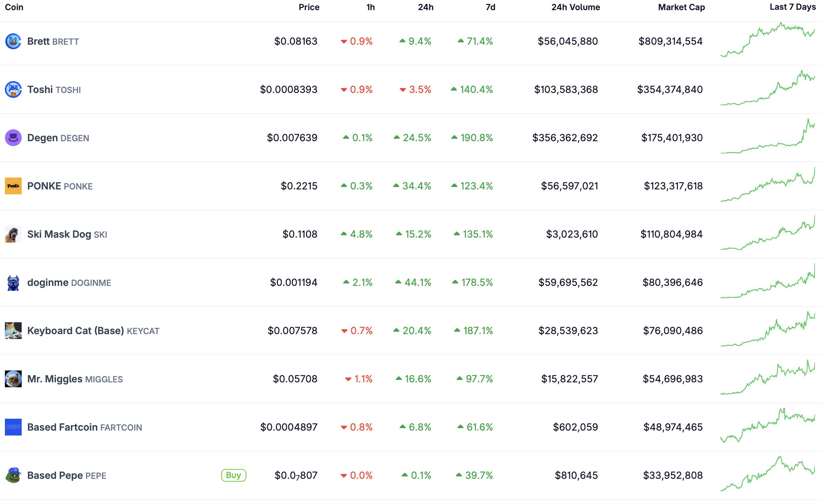This screenshot has height=504, width=831.
Task: Click the Mr. Miggles cat icon
Action: [13, 379]
